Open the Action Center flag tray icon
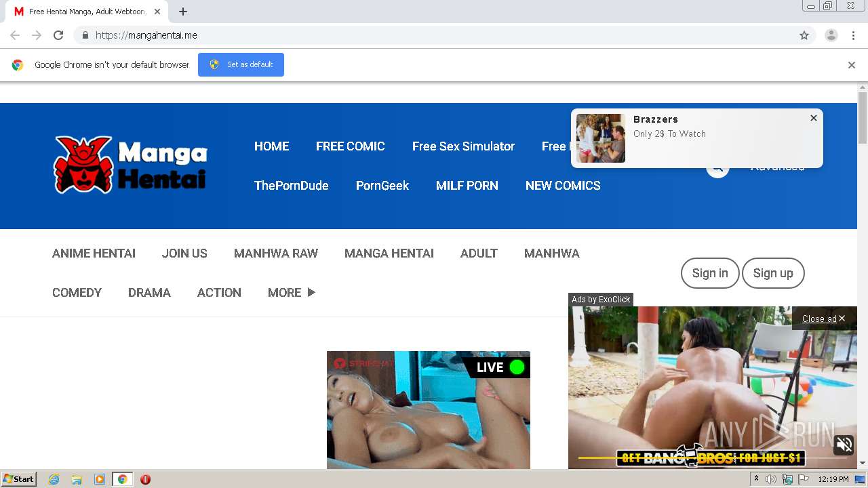Screen dimensions: 868x488 804,479
